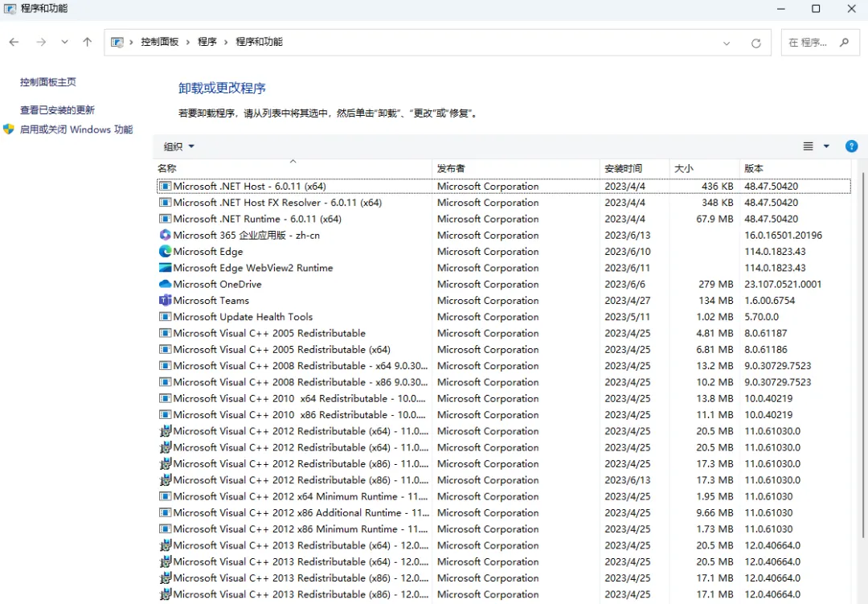This screenshot has width=868, height=604.
Task: Open 控制面板主页 link
Action: point(48,82)
